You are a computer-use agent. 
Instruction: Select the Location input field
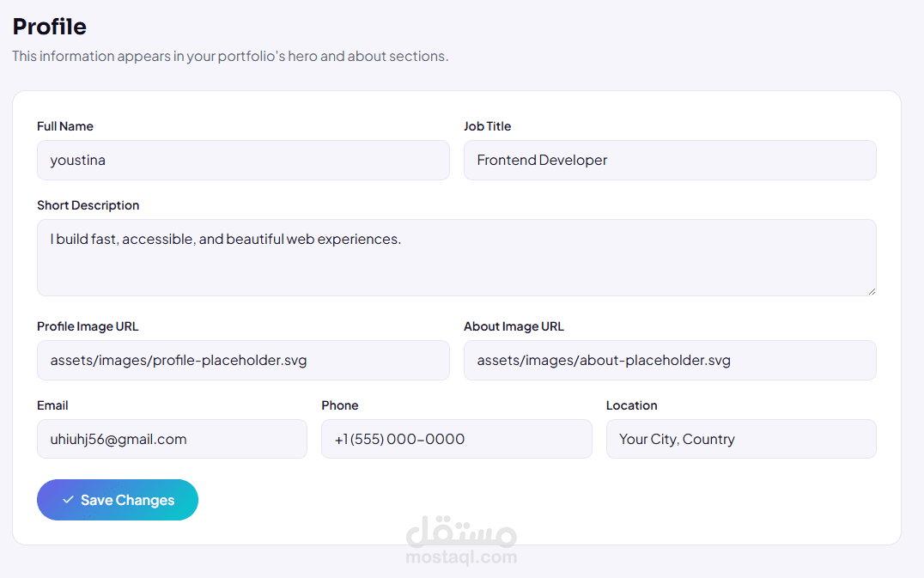tap(741, 439)
